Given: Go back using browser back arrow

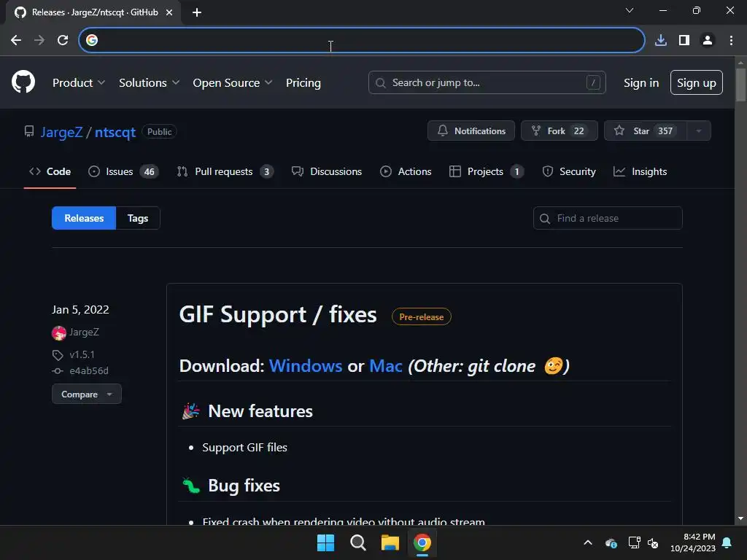Looking at the screenshot, I should coord(16,40).
